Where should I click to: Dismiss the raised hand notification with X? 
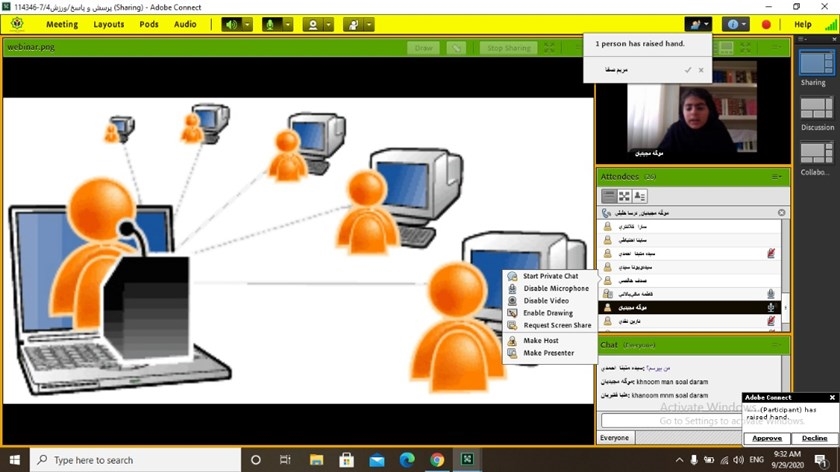pyautogui.click(x=701, y=70)
